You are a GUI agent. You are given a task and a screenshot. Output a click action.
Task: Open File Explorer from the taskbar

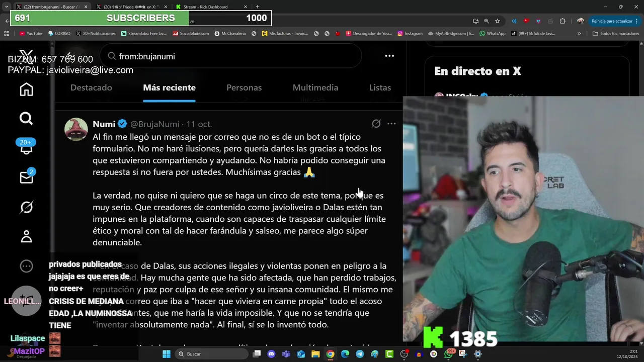coord(315,354)
